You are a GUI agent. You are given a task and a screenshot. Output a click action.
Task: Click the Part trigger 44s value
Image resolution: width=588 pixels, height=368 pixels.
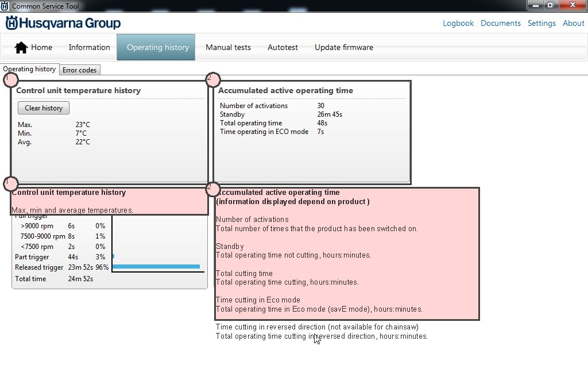73,257
